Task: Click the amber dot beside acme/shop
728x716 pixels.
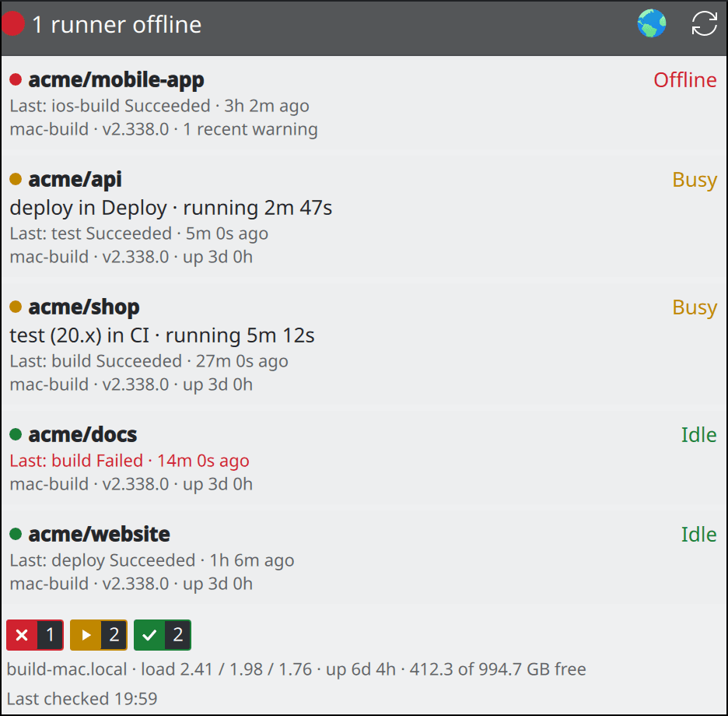Action: coord(16,307)
